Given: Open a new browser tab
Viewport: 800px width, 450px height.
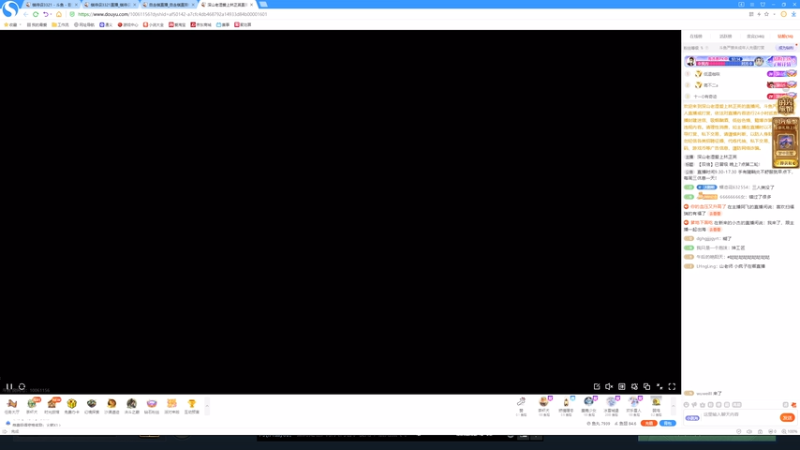Looking at the screenshot, I should (x=263, y=4).
